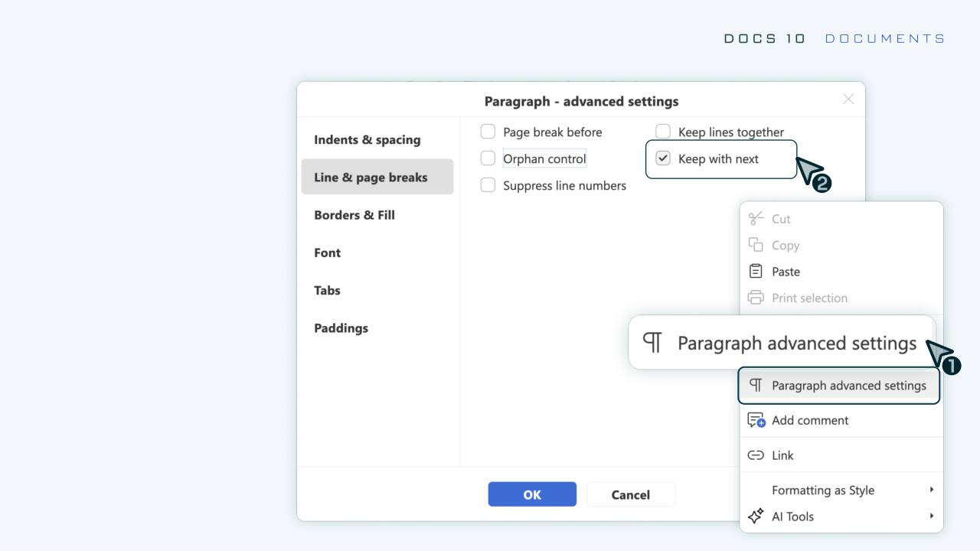Switch to Borders & Fill tab
The width and height of the screenshot is (980, 551).
point(377,215)
